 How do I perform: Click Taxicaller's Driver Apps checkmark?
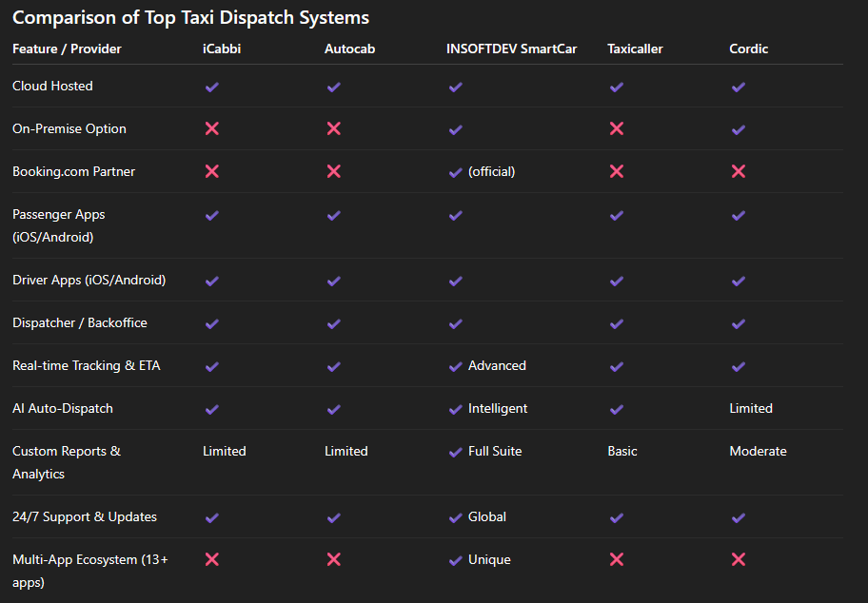pyautogui.click(x=616, y=281)
